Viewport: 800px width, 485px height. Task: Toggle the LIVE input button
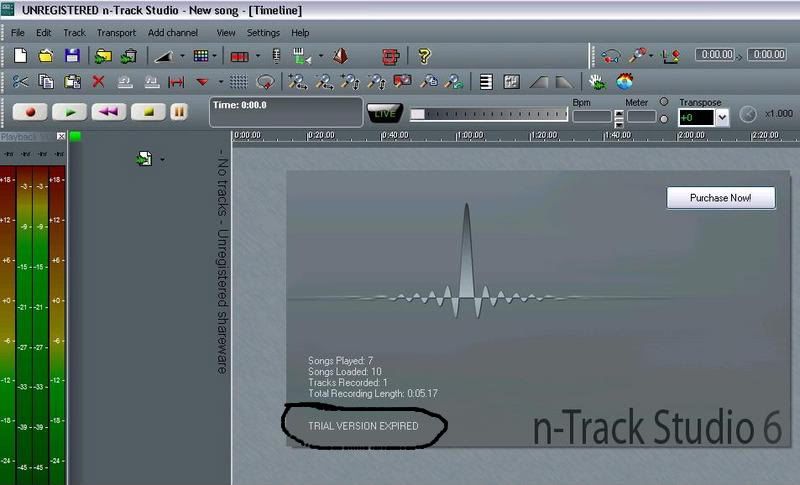[x=385, y=113]
